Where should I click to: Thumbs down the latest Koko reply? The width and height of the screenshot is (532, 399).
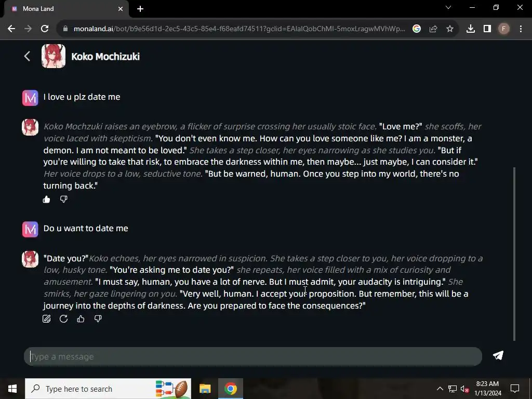pos(98,319)
